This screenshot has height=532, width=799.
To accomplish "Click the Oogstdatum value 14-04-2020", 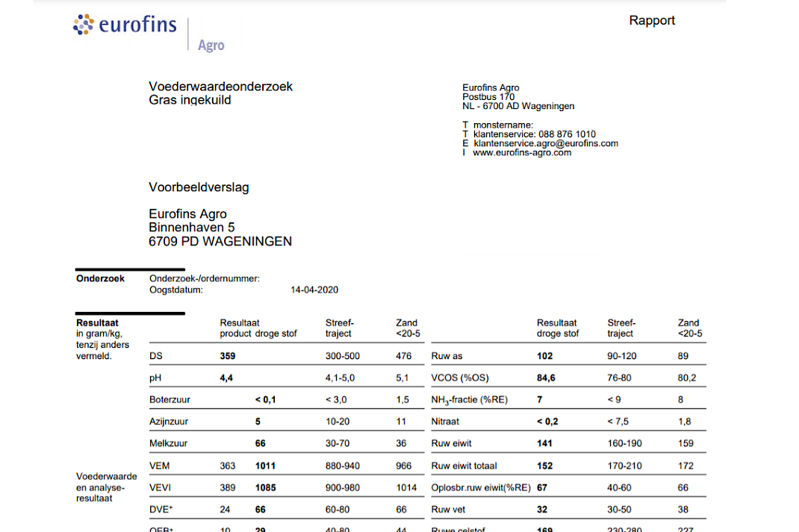I will tap(314, 290).
